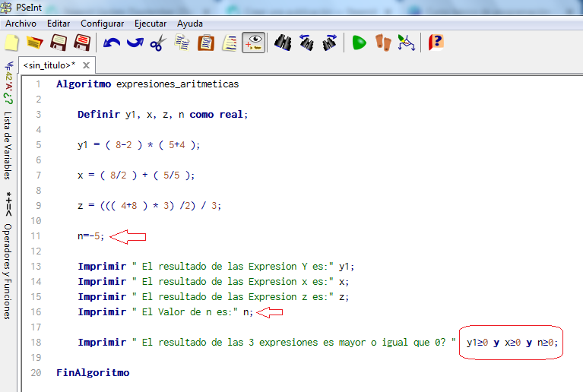Cut selection with the scissors icon

pos(158,43)
